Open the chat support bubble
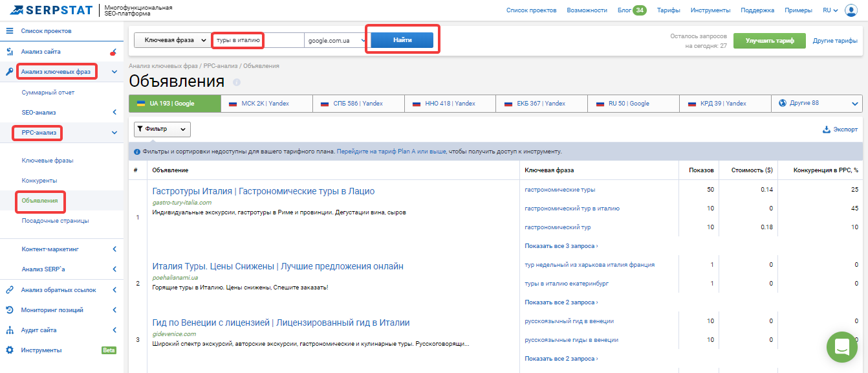 [841, 346]
